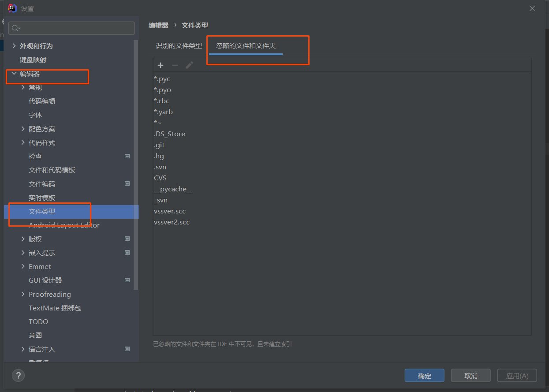Click the settings tree vertical scrollbar

click(136, 165)
